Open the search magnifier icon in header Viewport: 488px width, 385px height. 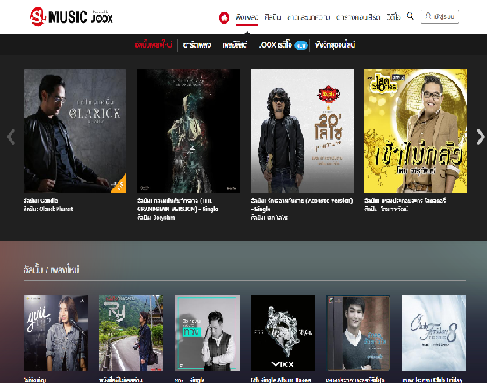tap(410, 16)
